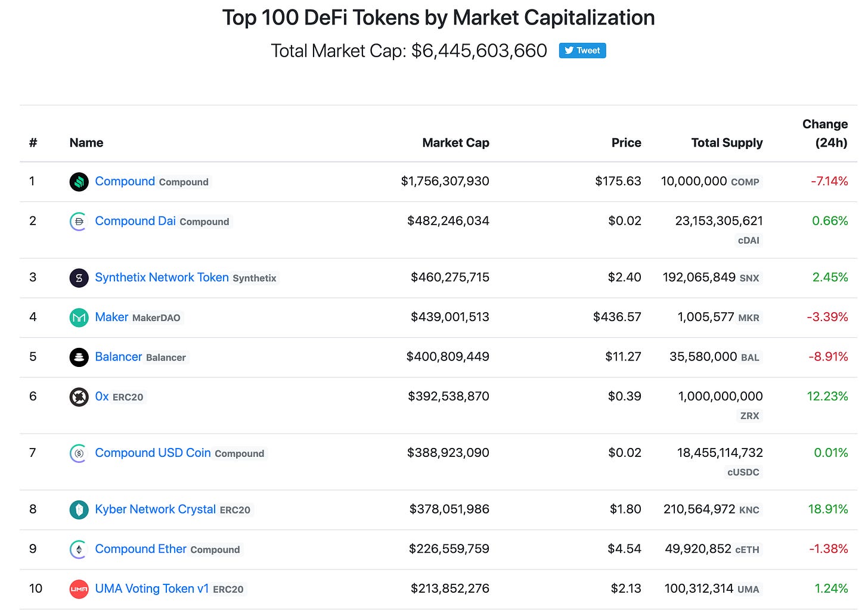Click the 10,000,000 COMP supply value
Image resolution: width=868 pixels, height=610 pixels.
point(711,181)
